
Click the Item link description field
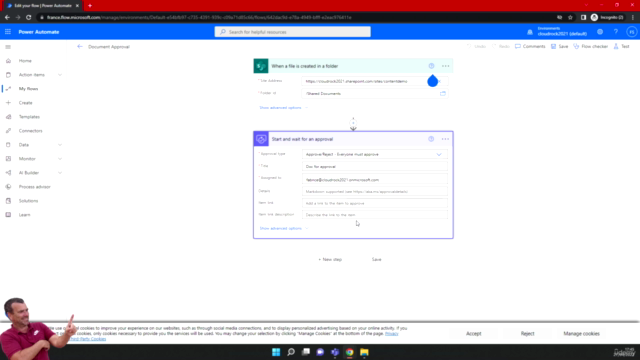pyautogui.click(x=375, y=215)
